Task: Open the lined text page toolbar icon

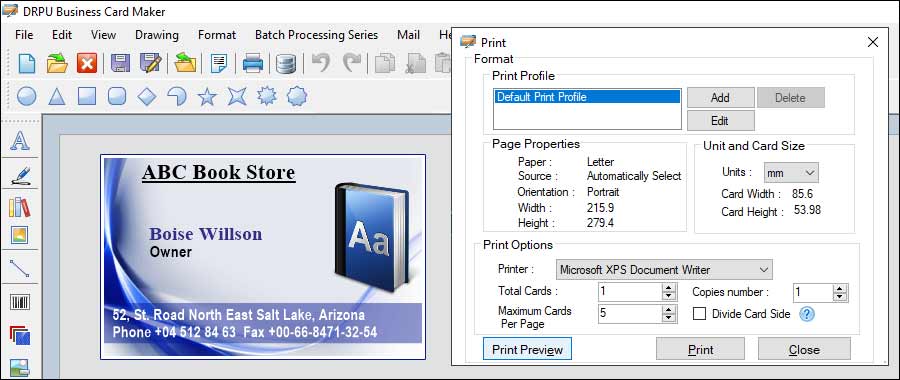Action: pos(219,63)
